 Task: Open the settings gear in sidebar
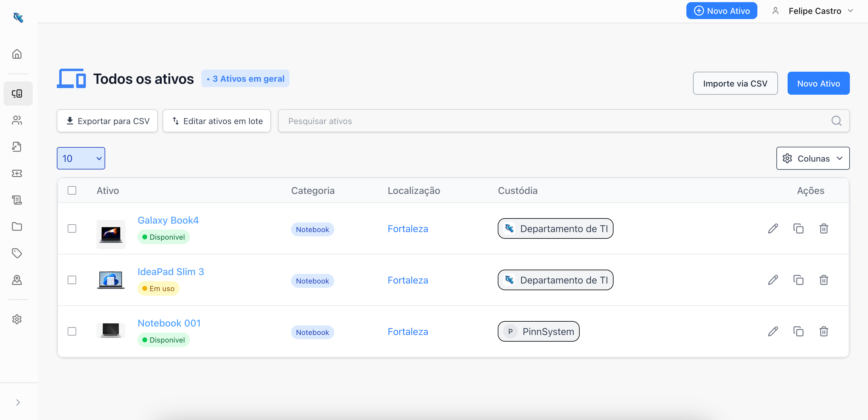[17, 319]
